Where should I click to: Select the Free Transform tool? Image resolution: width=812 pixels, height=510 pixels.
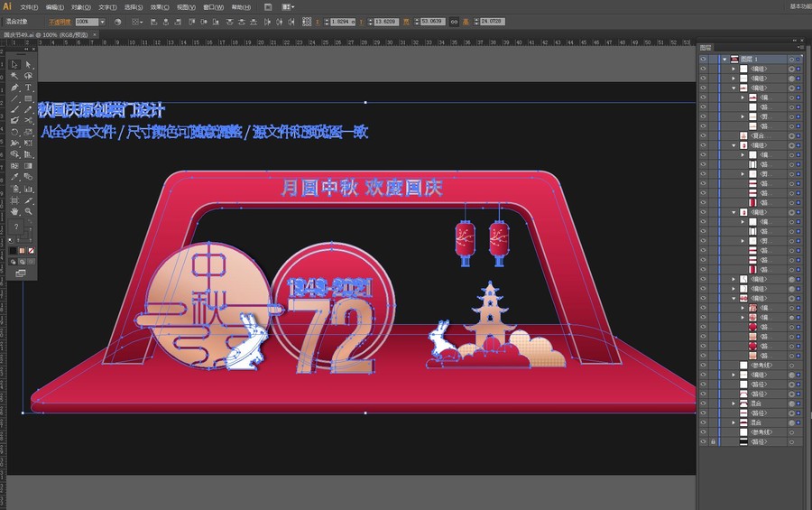pos(28,143)
